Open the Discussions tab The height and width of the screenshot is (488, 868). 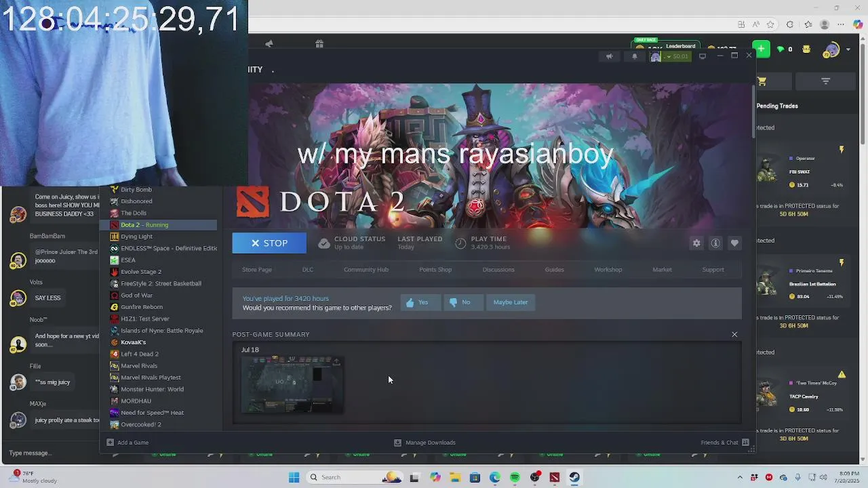coord(498,270)
